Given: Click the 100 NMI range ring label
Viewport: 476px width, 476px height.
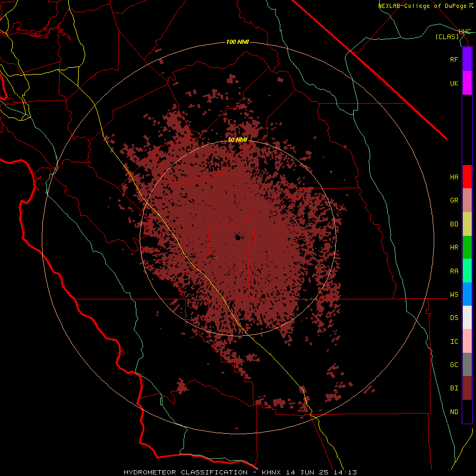Looking at the screenshot, I should (x=237, y=42).
